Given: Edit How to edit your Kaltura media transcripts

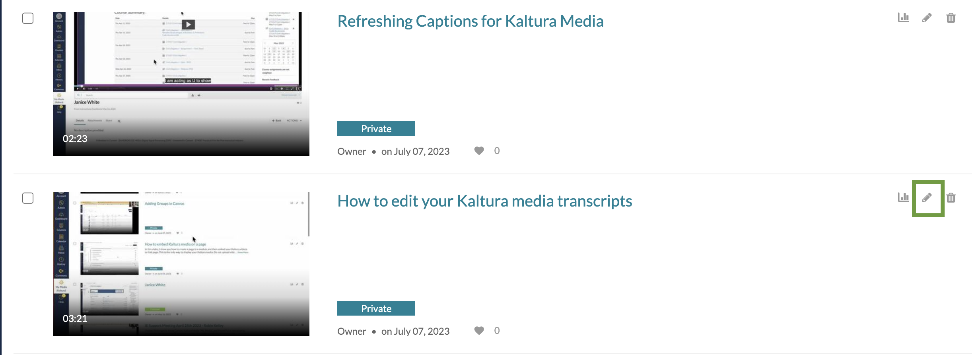Looking at the screenshot, I should click(927, 198).
